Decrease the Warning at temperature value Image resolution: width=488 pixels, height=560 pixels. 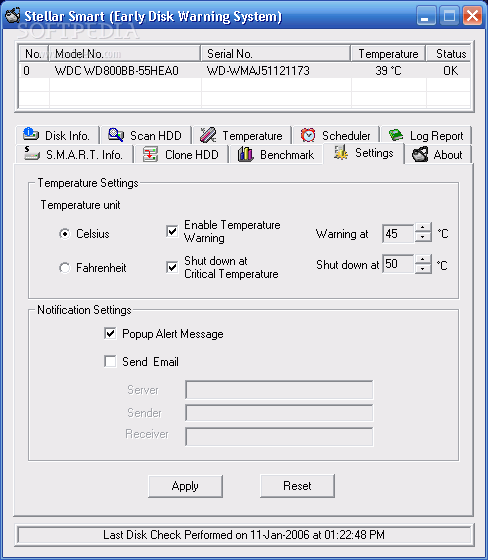pos(423,237)
